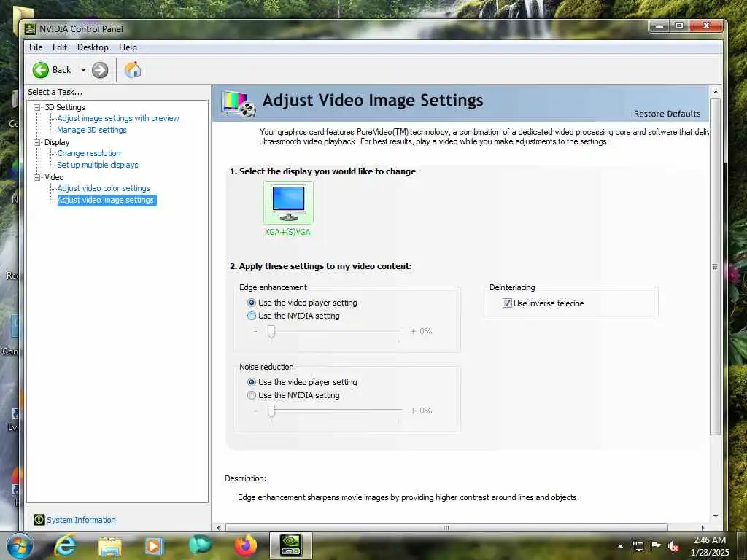Click the vertical scrollbar up arrow
Image resolution: width=747 pixels, height=560 pixels.
click(715, 91)
